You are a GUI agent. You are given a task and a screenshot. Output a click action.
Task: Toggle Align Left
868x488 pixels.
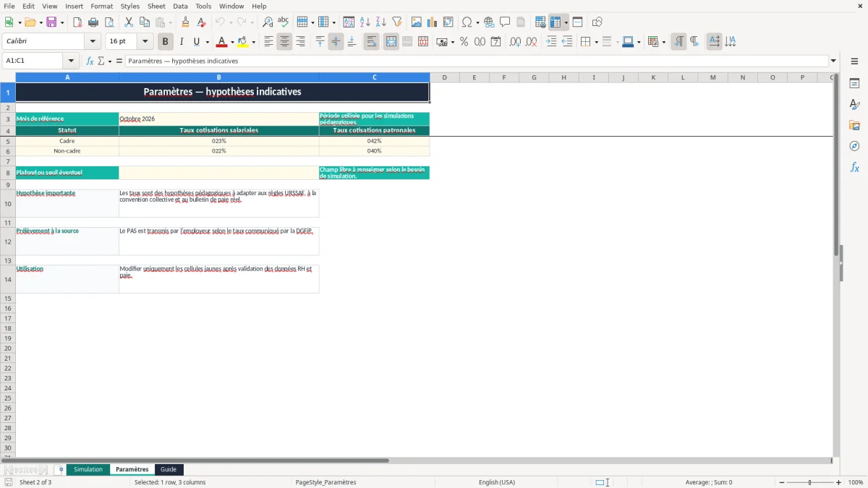pyautogui.click(x=268, y=42)
